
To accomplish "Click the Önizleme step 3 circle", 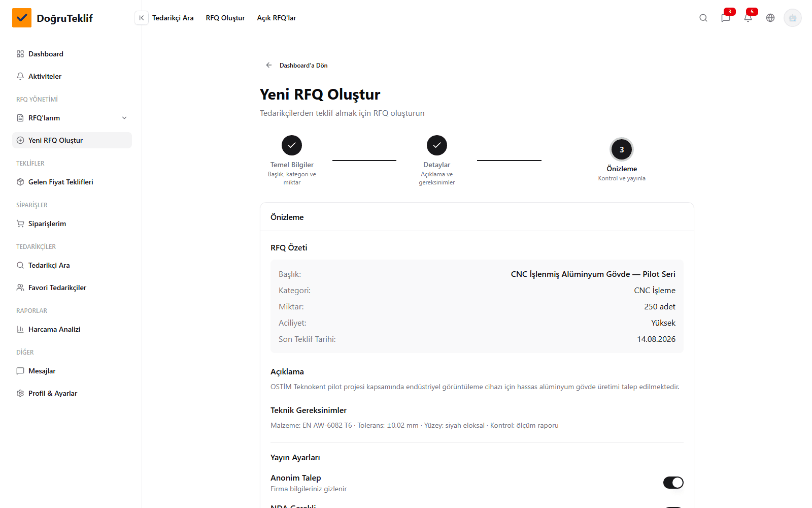I will pos(622,149).
